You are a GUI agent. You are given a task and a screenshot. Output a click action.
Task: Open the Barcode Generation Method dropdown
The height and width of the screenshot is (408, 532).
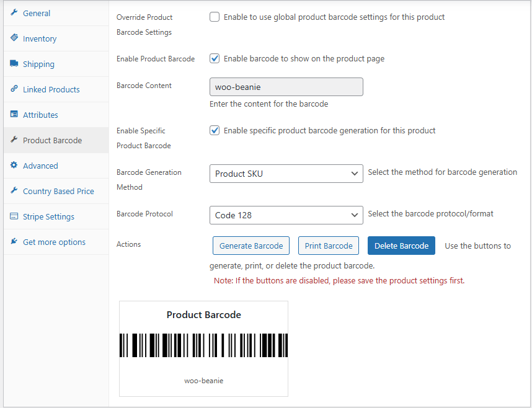click(x=286, y=174)
